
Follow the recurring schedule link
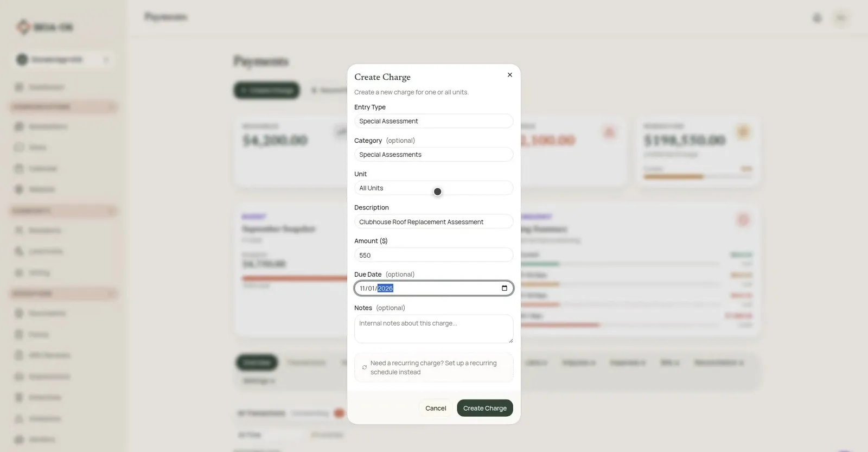coord(433,367)
